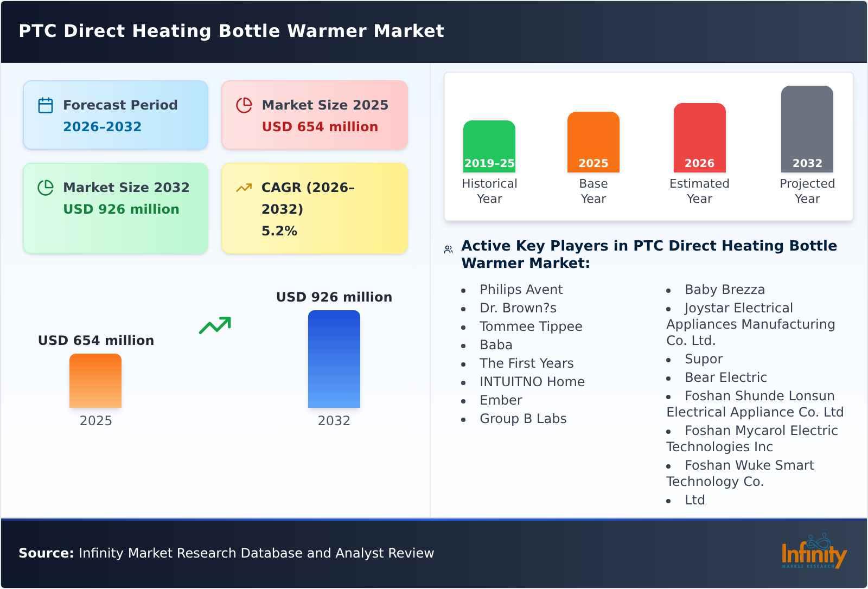Click the yellow CAGR 5.2% card

314,208
